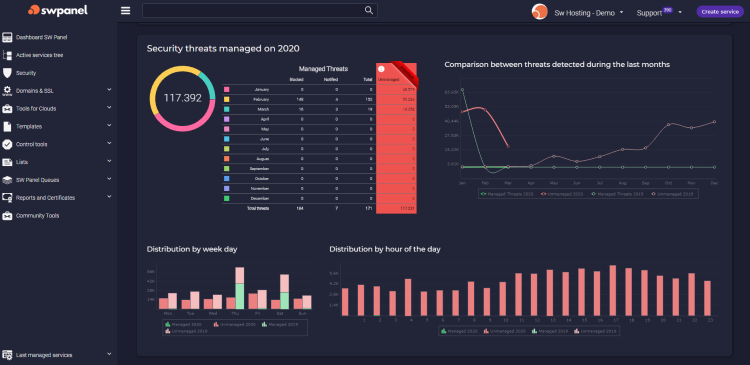
Task: Open Active services tree menu label
Action: (40, 55)
